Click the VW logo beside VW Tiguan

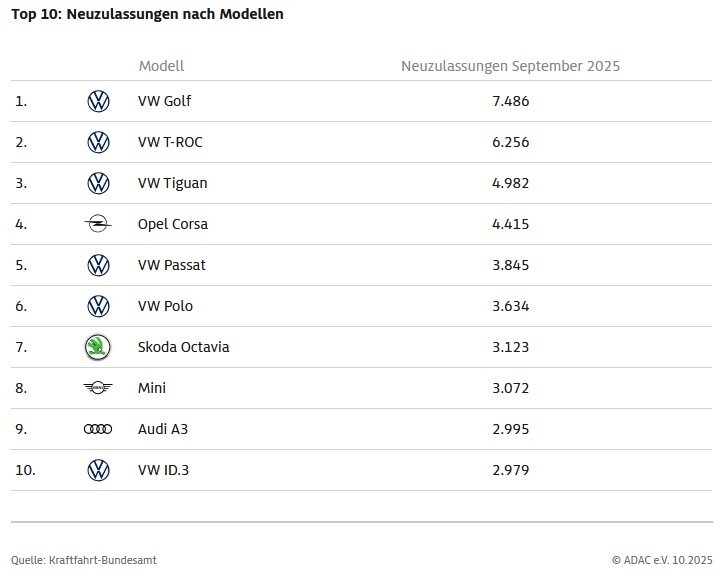[x=98, y=183]
